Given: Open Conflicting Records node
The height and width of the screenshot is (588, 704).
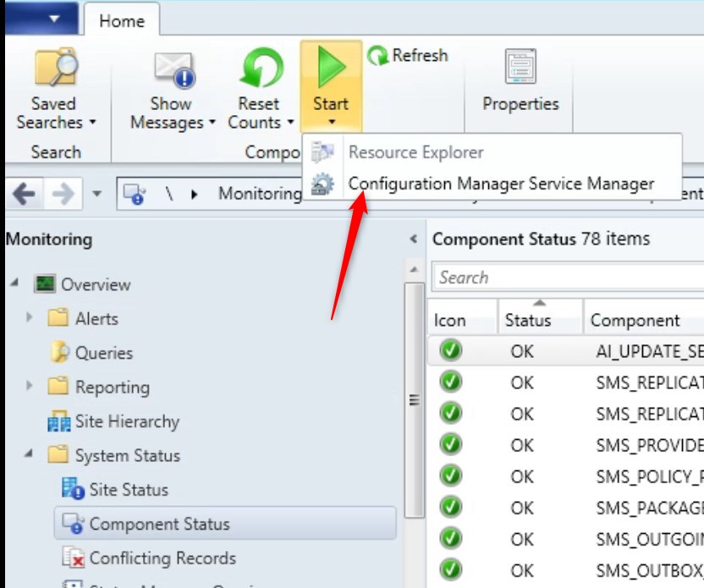Looking at the screenshot, I should (162, 558).
